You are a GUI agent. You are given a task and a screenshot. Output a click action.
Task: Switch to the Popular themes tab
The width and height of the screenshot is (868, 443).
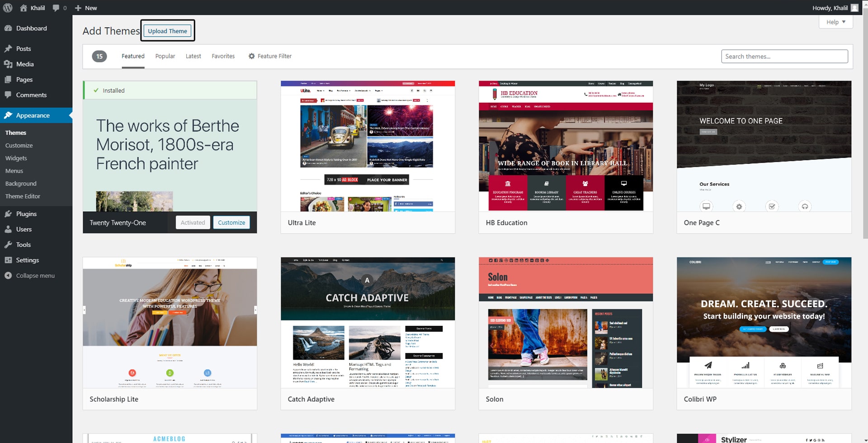point(165,56)
